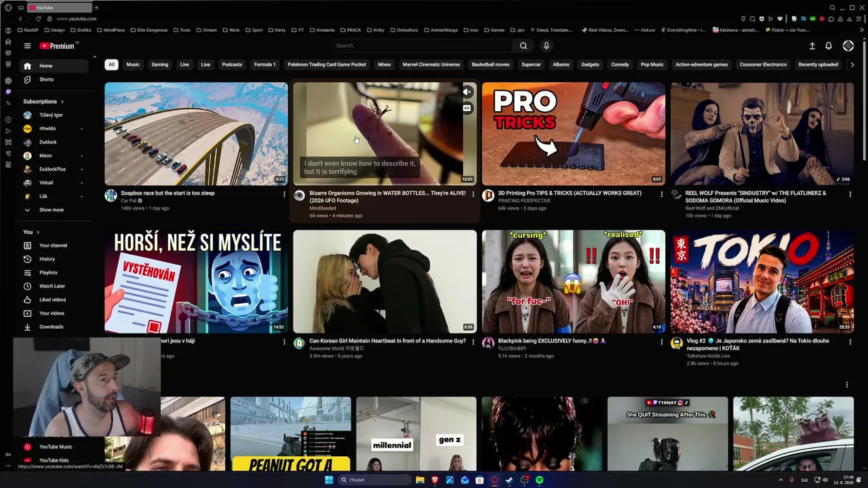
Task: Select the Podcasts category chip
Action: click(x=232, y=64)
